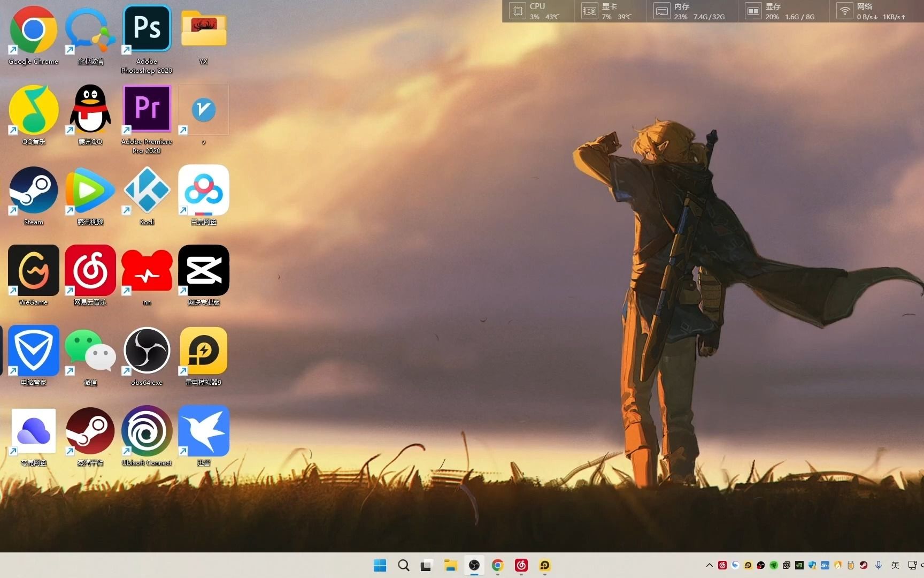The image size is (924, 578).
Task: Open taskbar Search
Action: (404, 565)
